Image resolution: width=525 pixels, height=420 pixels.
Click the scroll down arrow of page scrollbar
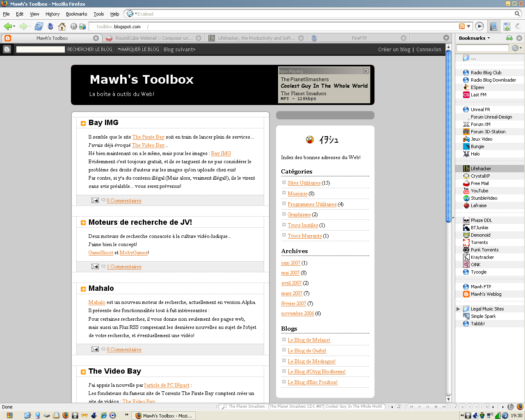point(448,399)
